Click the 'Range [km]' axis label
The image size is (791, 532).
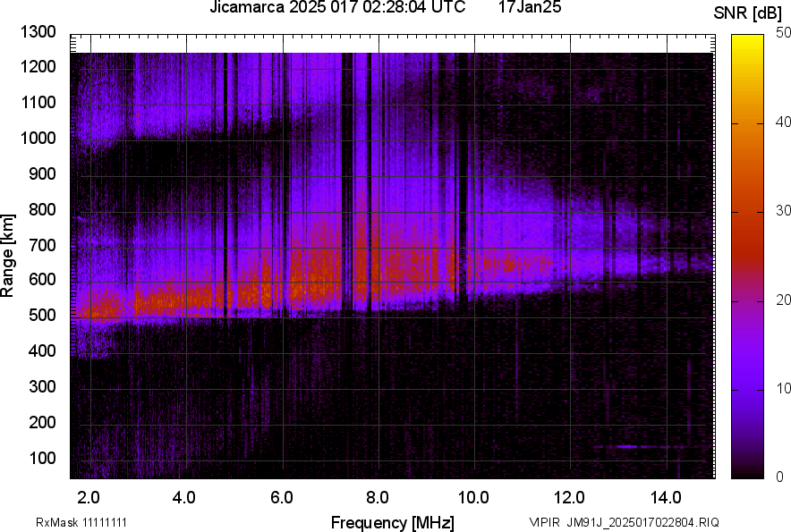(x=7, y=256)
